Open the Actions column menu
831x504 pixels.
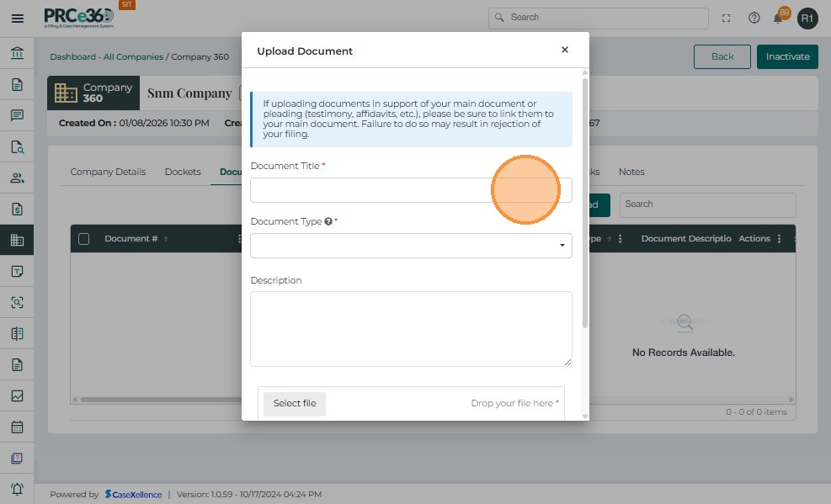pyautogui.click(x=779, y=239)
